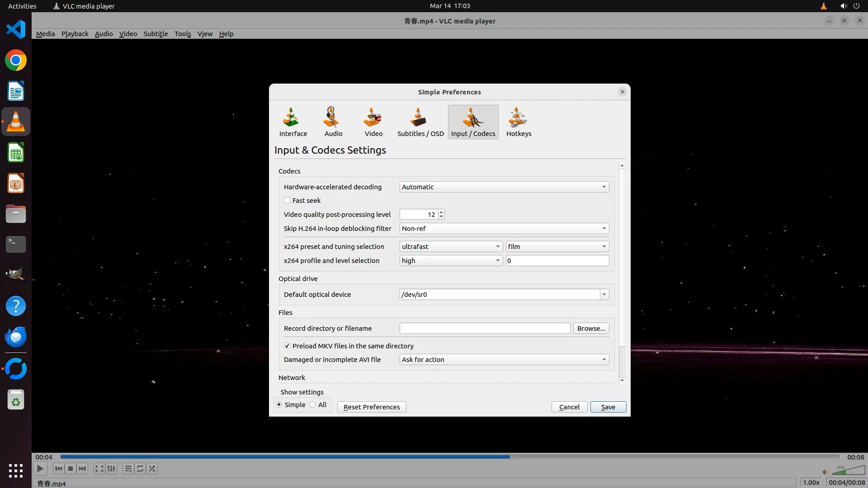This screenshot has width=868, height=488.
Task: Open the Tools menu
Action: tap(183, 34)
